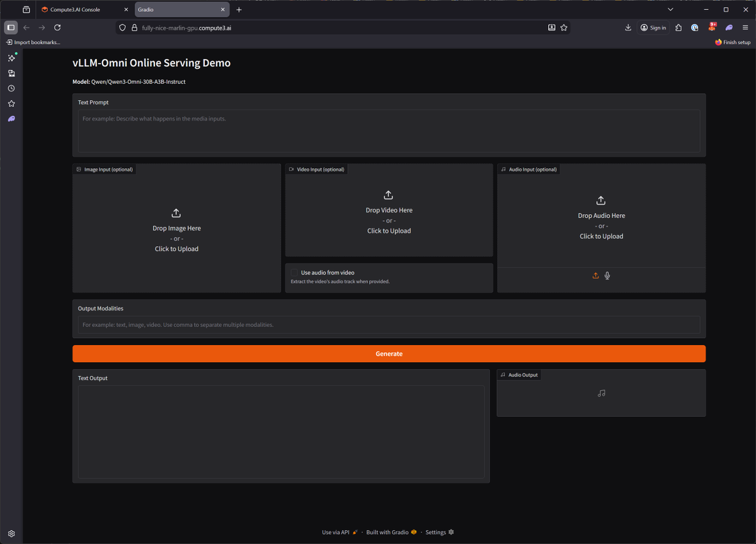
Task: Click upload icon in Audio Input drop area
Action: tap(601, 200)
